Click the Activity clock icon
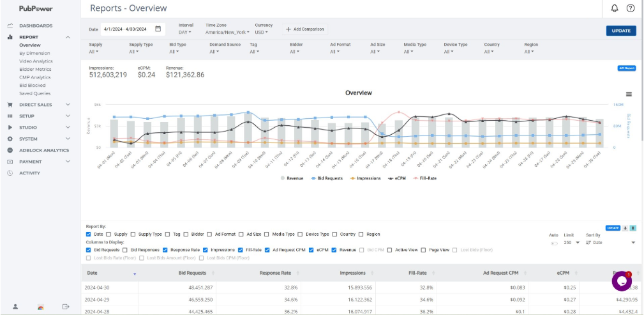Screen dimensions: 644x315 click(x=10, y=173)
